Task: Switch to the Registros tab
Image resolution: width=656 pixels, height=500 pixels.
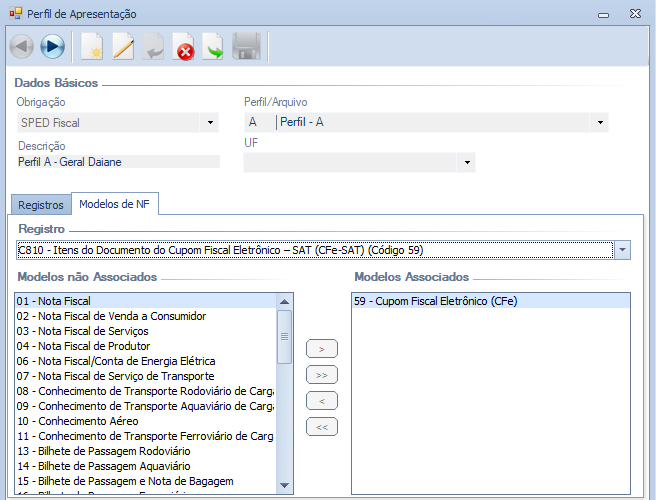Action: [41, 205]
